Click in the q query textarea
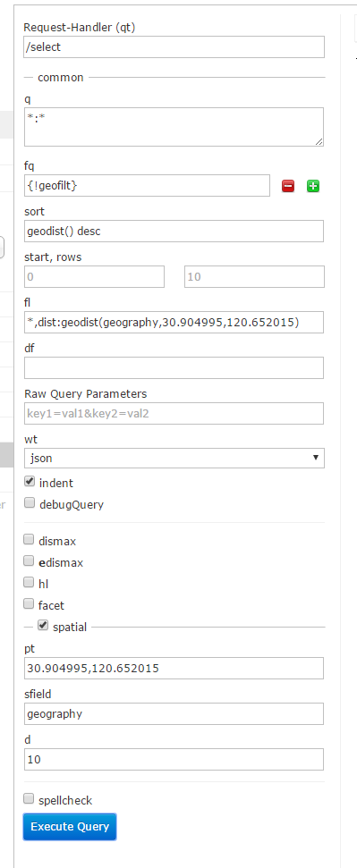Image resolution: width=357 pixels, height=868 pixels. [x=174, y=127]
